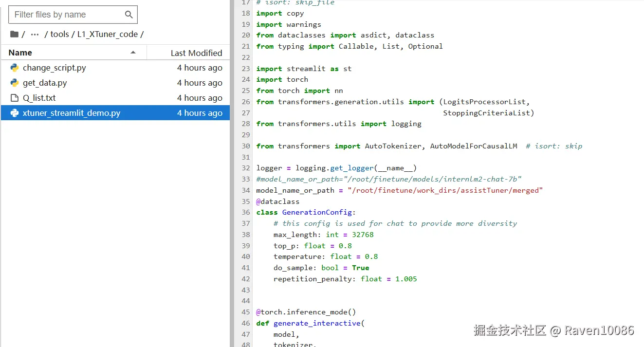Go to root folder icon in breadcrumb

point(14,34)
